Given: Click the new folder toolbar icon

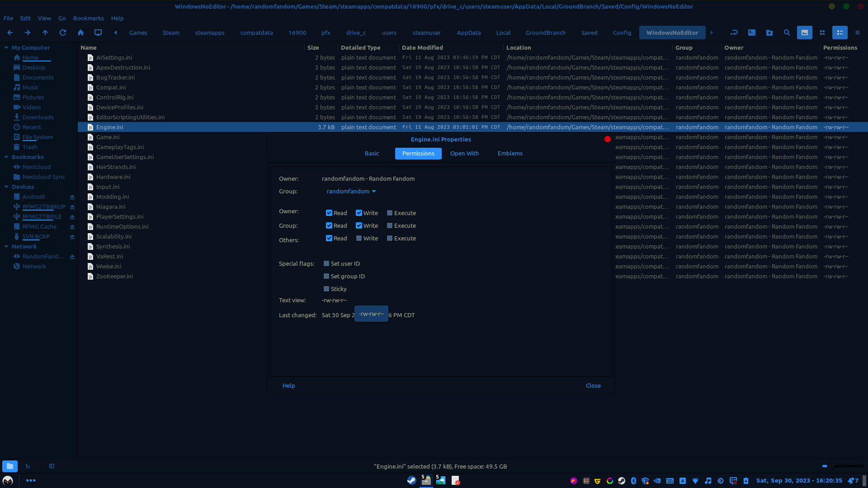Looking at the screenshot, I should 769,33.
